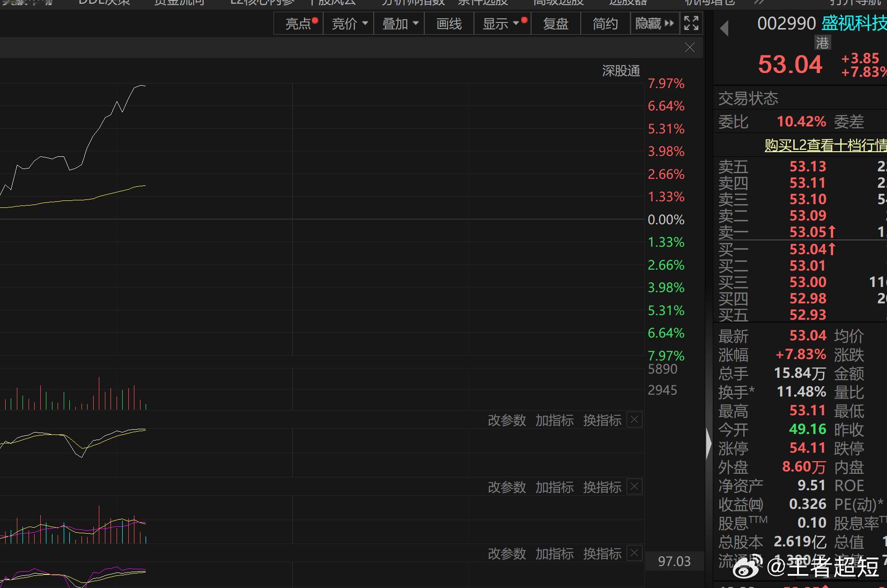Screen dimensions: 887x588
Task: Select the 买五 bid price 52.93
Action: (808, 315)
